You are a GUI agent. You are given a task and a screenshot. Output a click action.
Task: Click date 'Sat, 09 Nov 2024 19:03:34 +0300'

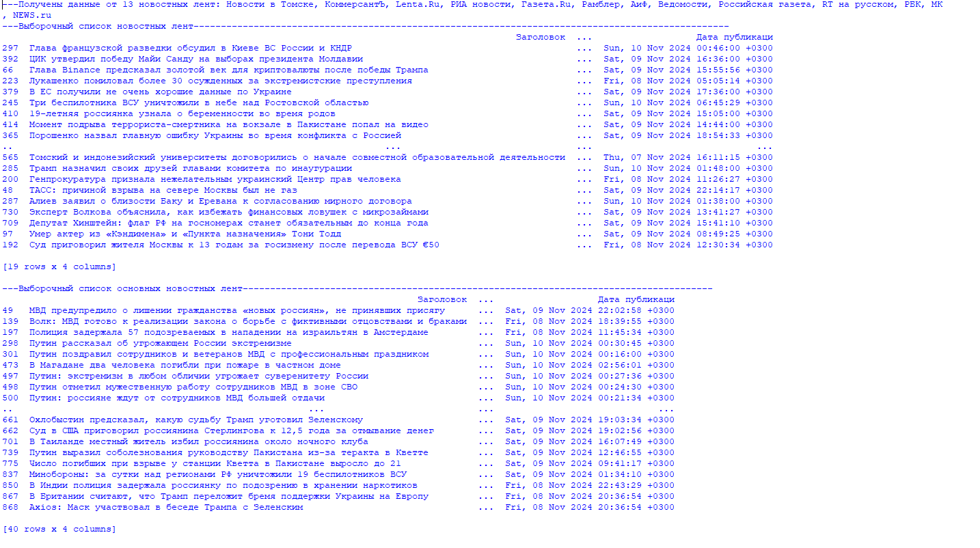[590, 420]
